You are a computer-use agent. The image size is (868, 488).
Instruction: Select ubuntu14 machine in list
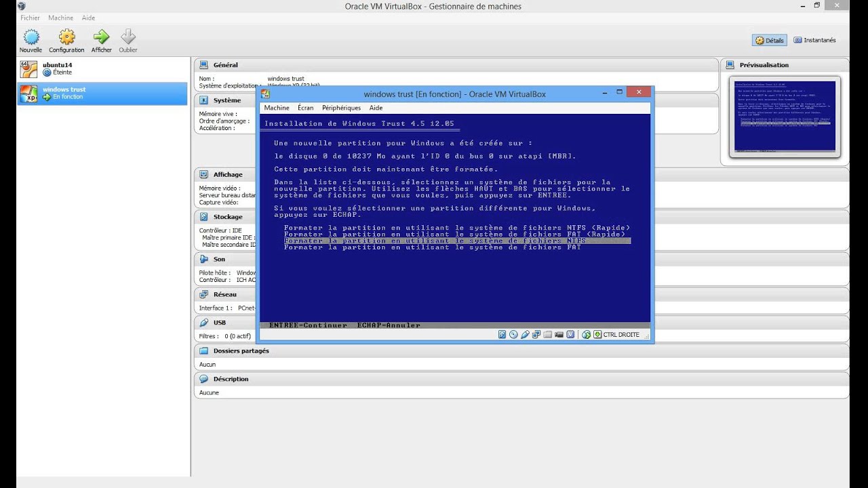(102, 68)
